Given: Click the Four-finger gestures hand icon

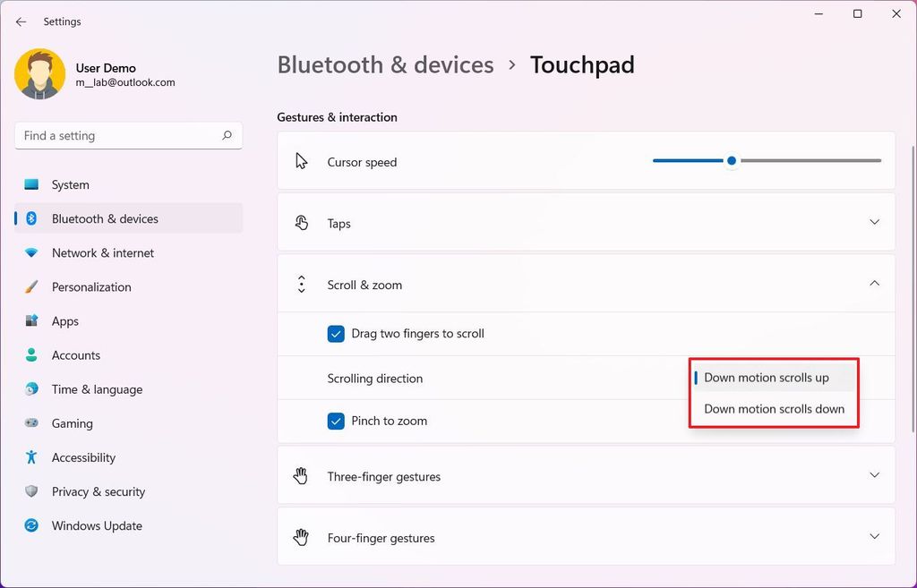Looking at the screenshot, I should point(302,536).
